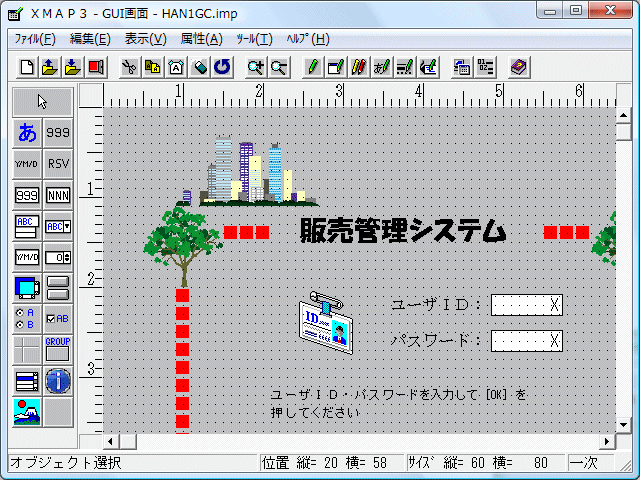Select the ユーザID: label on canvas

click(x=436, y=305)
